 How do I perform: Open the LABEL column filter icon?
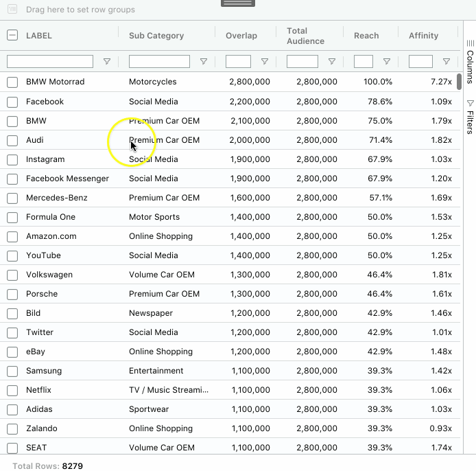pyautogui.click(x=107, y=62)
